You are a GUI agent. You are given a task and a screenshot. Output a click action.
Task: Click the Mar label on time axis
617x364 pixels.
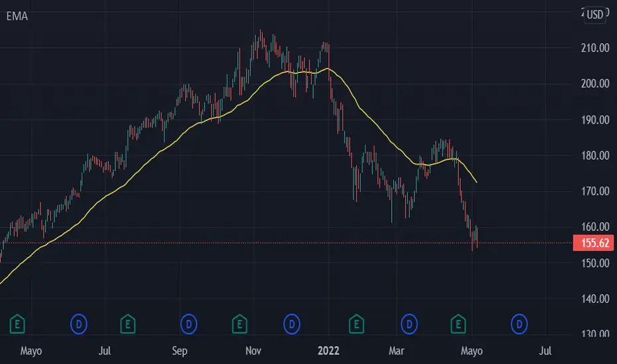(x=397, y=351)
